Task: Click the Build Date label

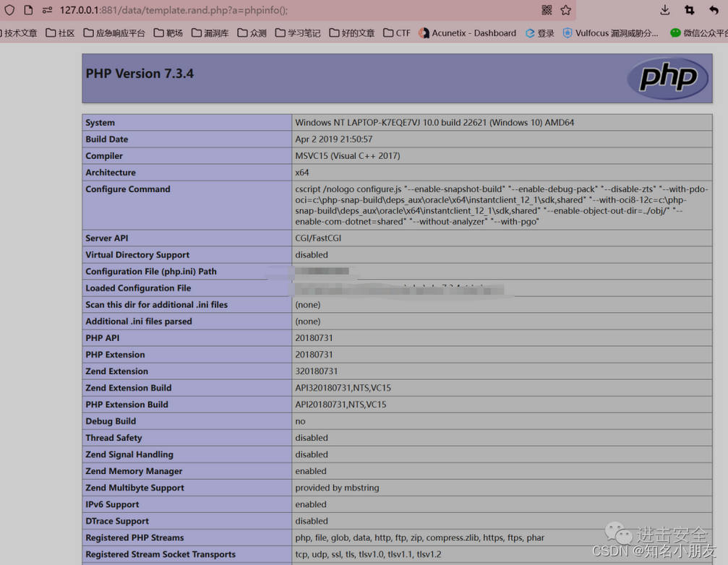Action: 107,139
